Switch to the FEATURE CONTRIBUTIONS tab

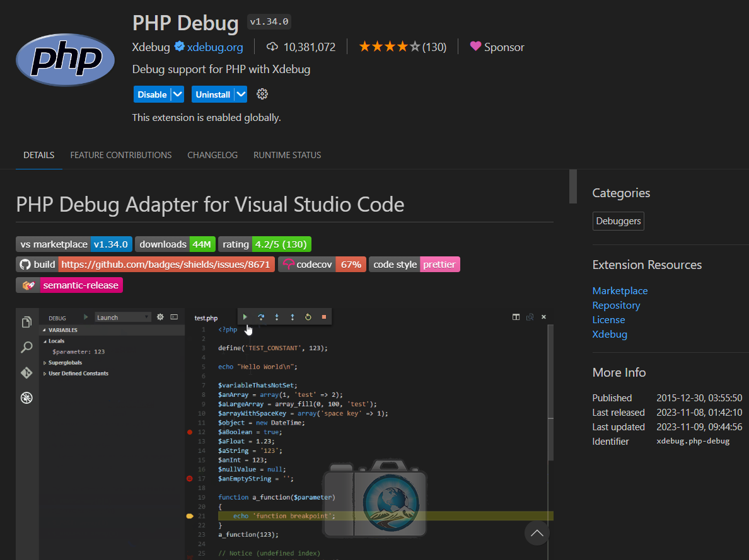[121, 155]
